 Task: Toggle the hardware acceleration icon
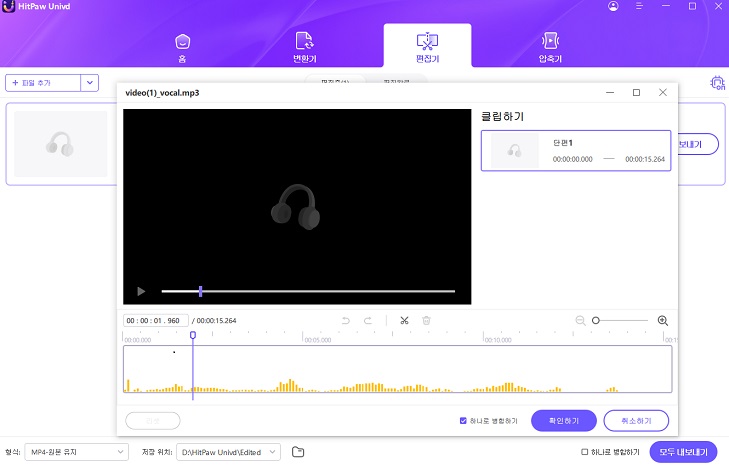[x=717, y=83]
